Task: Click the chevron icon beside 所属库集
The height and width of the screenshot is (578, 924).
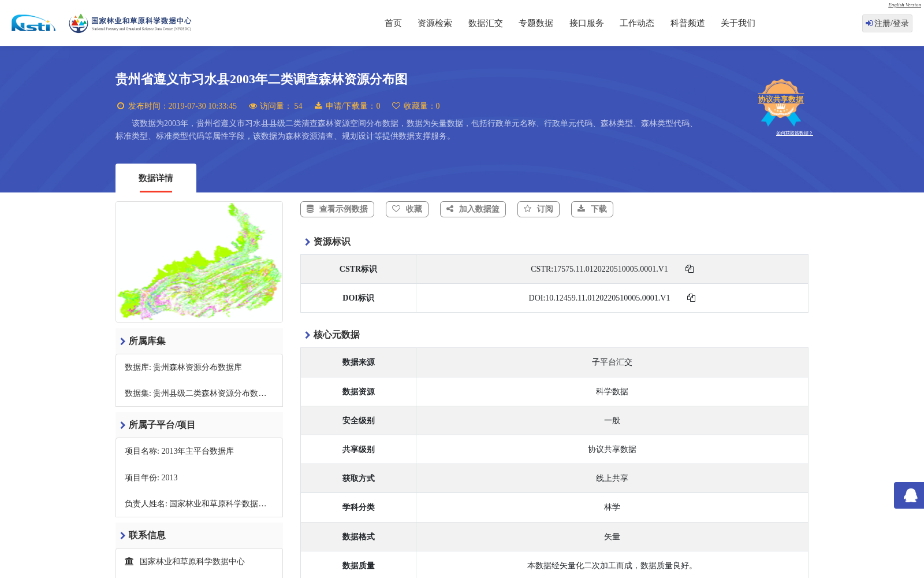Action: click(122, 341)
